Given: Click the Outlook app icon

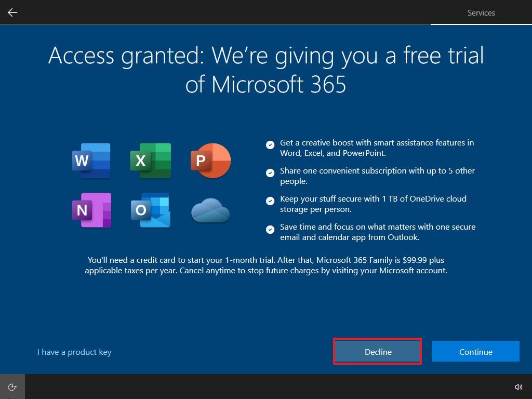Looking at the screenshot, I should (151, 210).
